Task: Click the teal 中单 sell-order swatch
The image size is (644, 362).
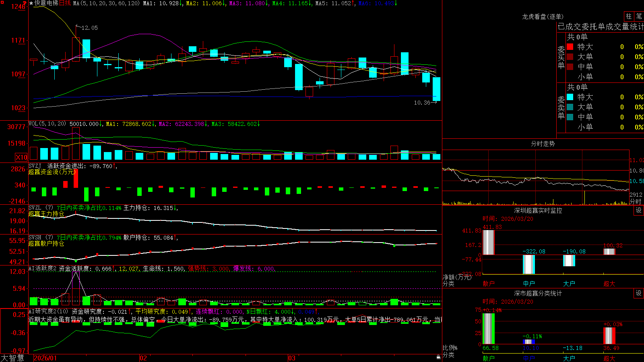Action: pos(570,117)
